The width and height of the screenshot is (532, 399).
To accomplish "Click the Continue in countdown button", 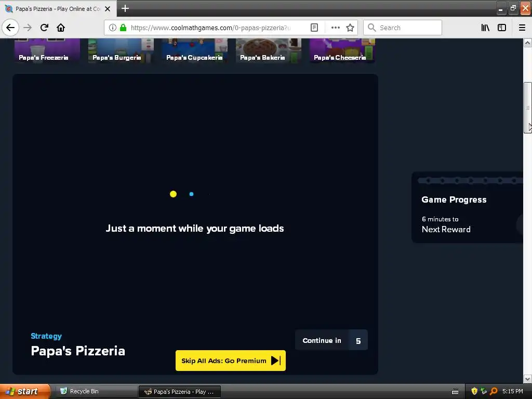I will (331, 340).
